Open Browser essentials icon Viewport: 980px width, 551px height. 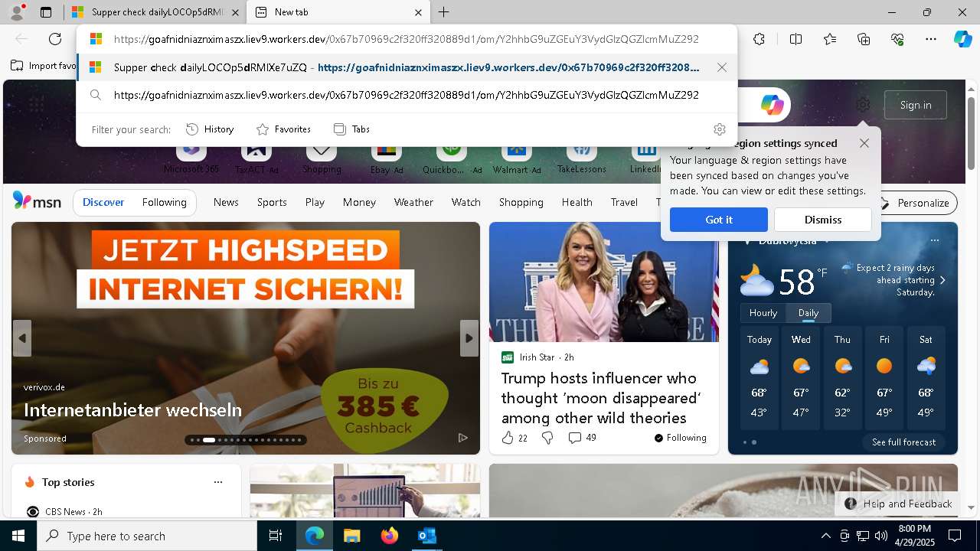897,39
